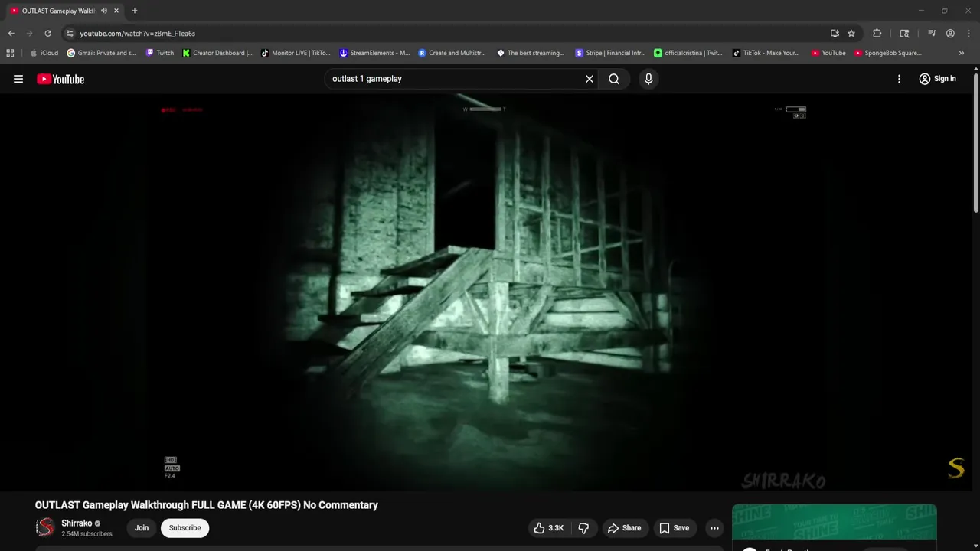The width and height of the screenshot is (980, 551).
Task: Open browser extensions puzzle icon
Action: (x=877, y=34)
